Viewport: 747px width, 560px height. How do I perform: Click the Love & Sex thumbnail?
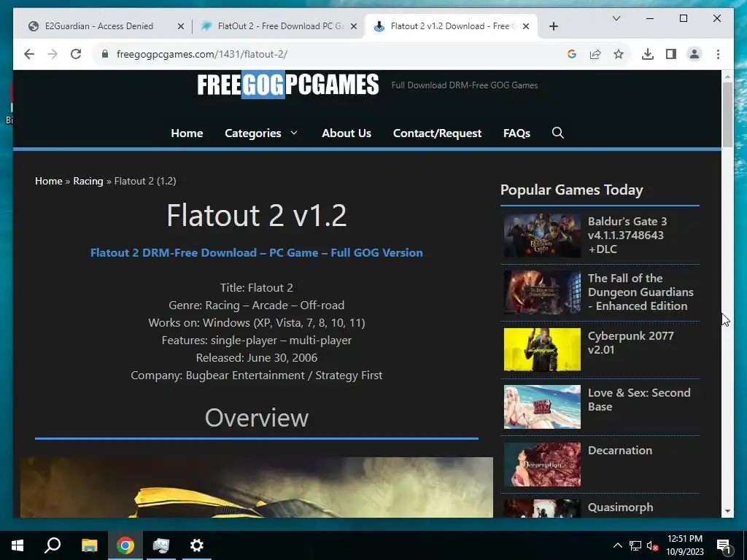542,407
